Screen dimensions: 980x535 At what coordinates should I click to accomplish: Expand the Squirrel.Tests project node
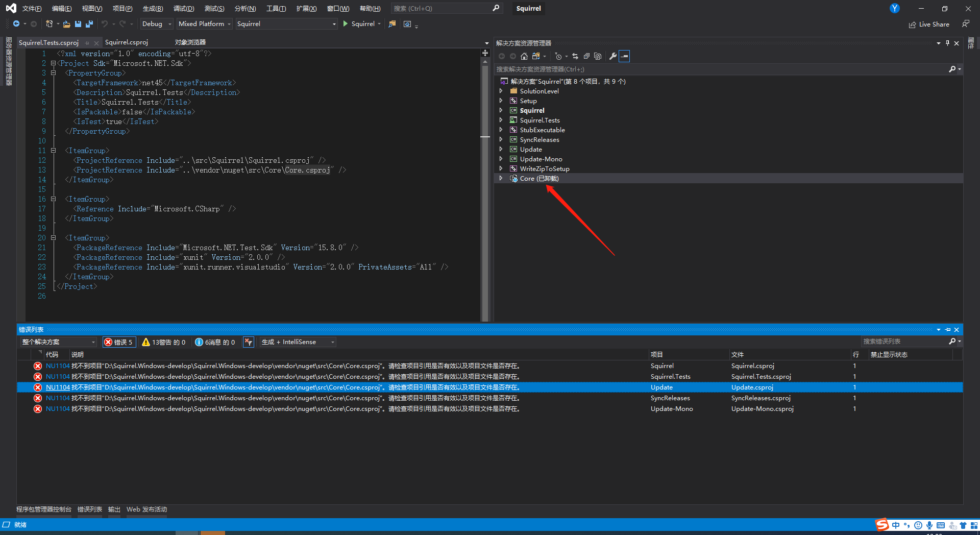tap(501, 120)
